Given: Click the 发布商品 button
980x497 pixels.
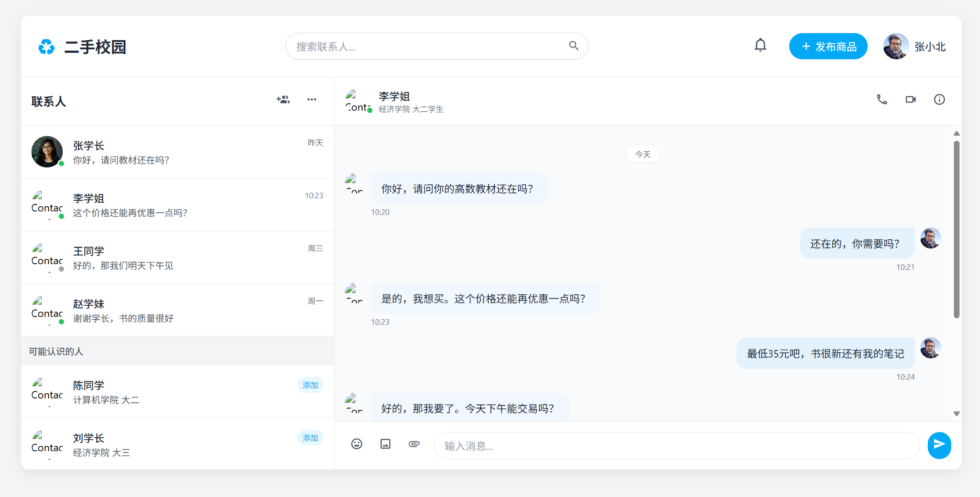Looking at the screenshot, I should point(828,46).
